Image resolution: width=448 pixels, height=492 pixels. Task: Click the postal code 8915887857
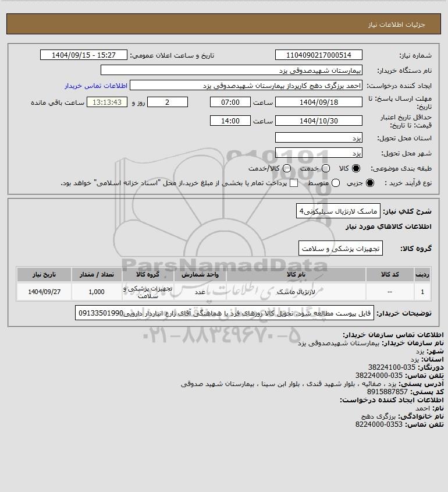387,392
